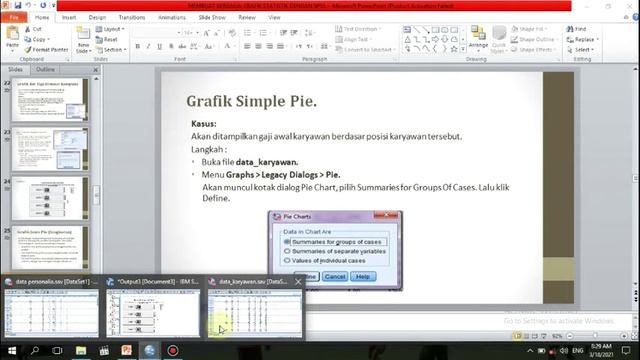Switch to the Outline pane tab

[45, 69]
